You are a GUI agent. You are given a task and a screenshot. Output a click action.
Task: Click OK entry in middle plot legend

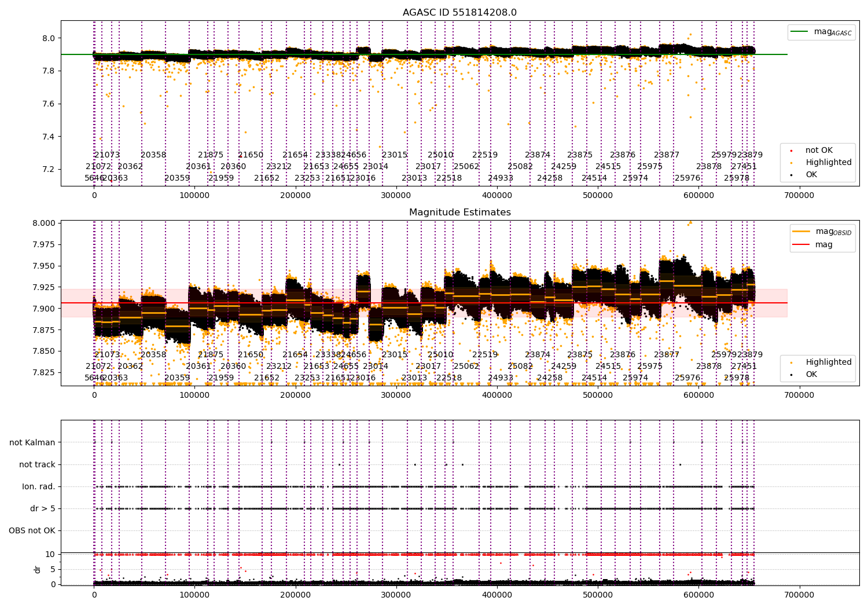[x=804, y=375]
